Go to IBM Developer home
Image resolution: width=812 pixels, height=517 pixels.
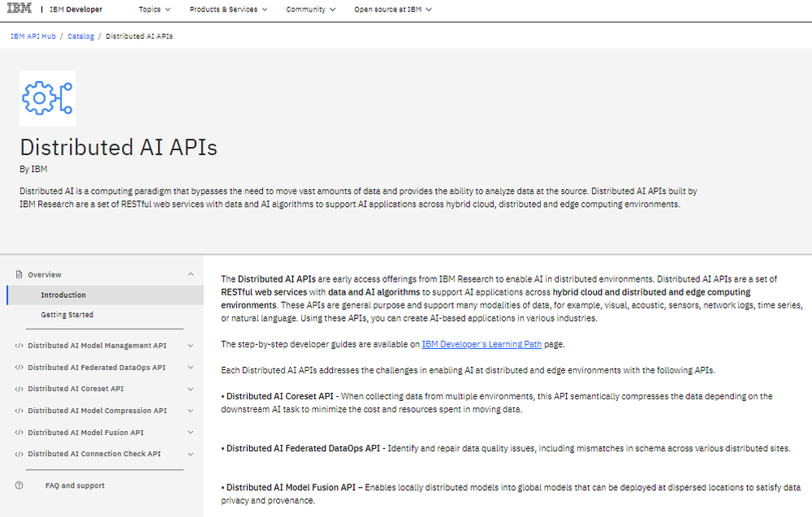pos(76,9)
